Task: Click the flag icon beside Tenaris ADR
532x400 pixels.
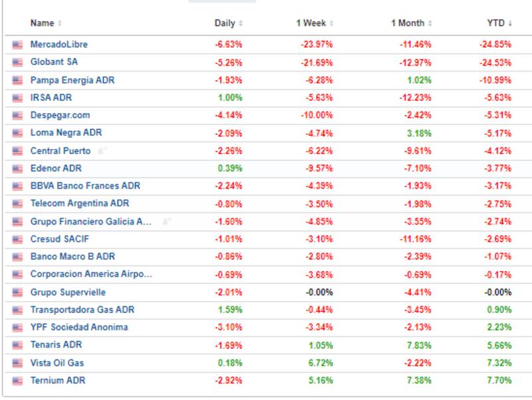Action: pos(17,346)
